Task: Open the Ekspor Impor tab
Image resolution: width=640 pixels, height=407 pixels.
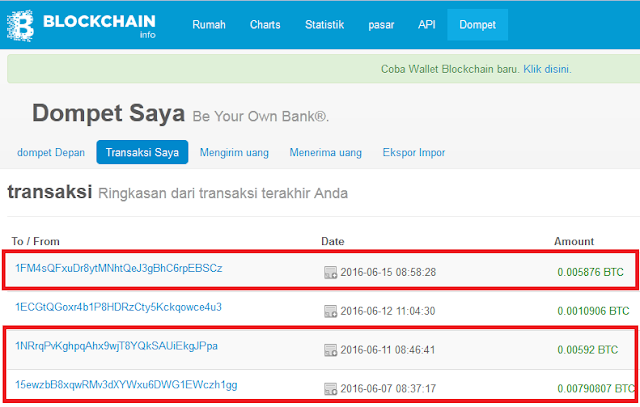Action: click(413, 152)
